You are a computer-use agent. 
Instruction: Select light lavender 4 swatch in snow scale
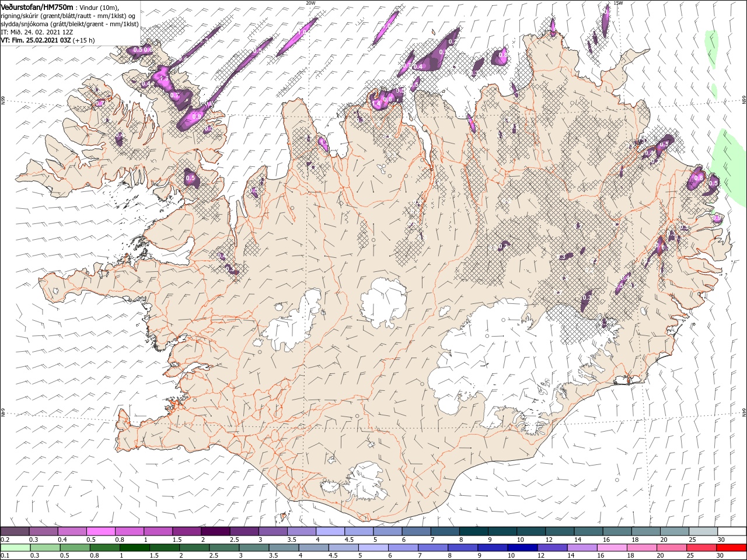[x=329, y=531]
